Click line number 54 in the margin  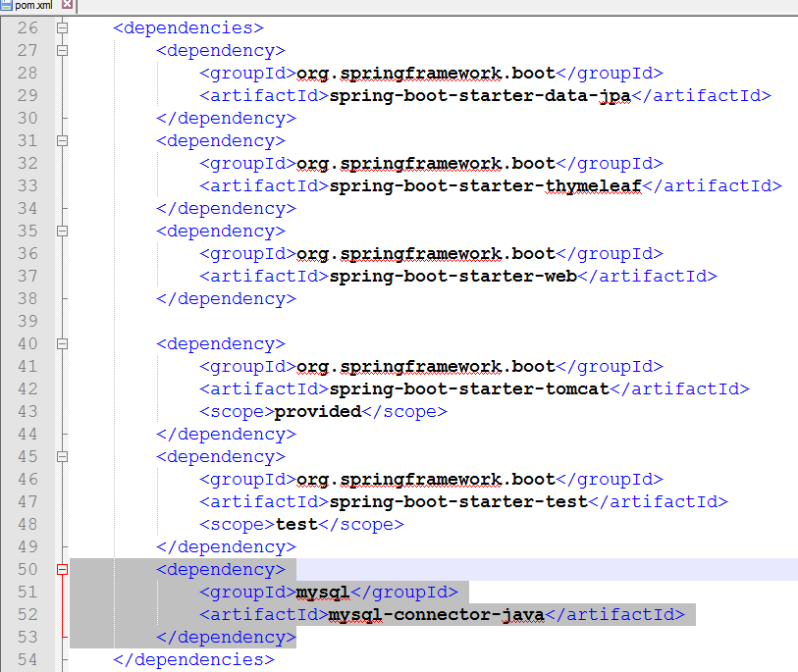pos(27,660)
